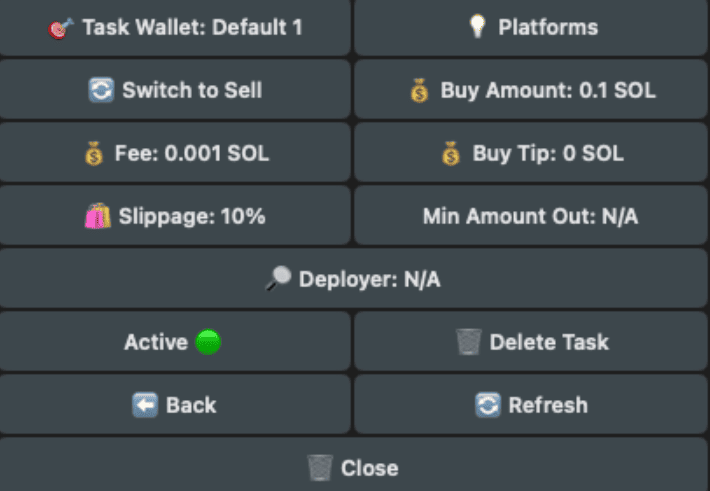Click the lightbulb icon next to Platforms
The image size is (710, 491).
click(x=477, y=26)
